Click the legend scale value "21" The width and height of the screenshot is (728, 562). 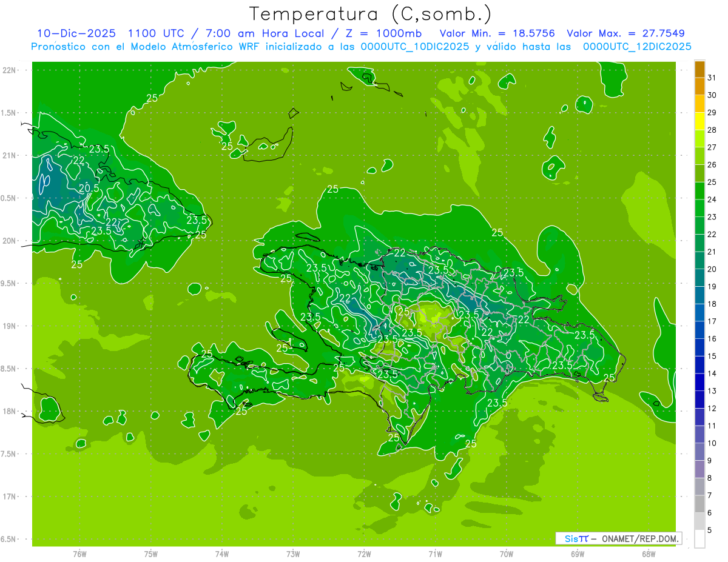point(712,252)
